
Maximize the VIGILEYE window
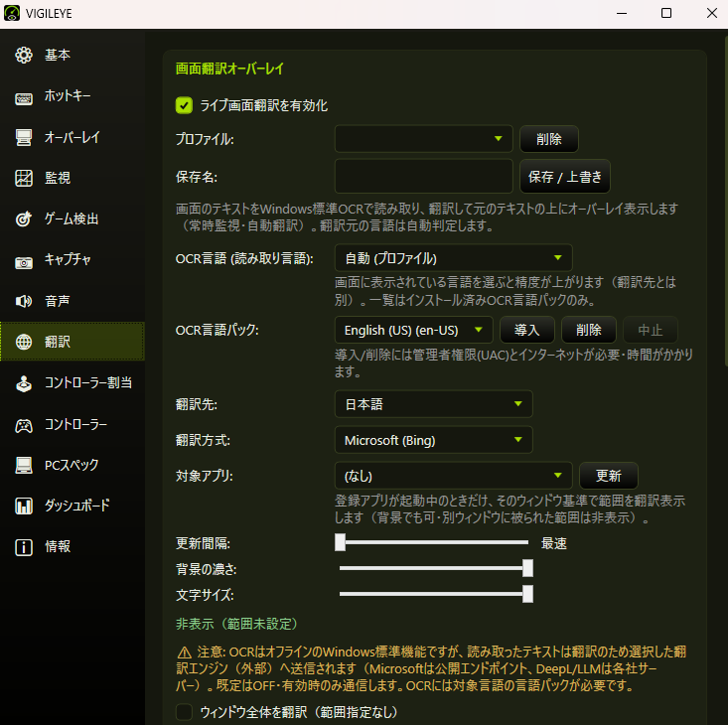coord(666,13)
